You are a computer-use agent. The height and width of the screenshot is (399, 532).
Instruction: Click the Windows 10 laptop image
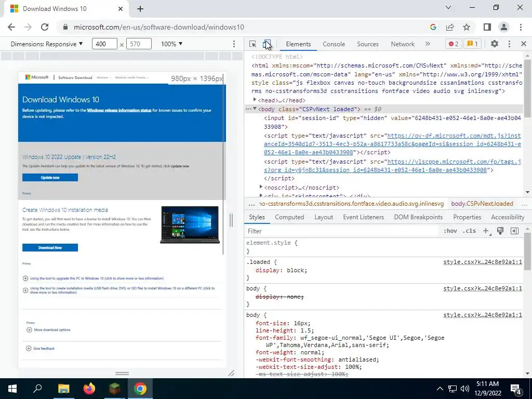[x=190, y=224]
